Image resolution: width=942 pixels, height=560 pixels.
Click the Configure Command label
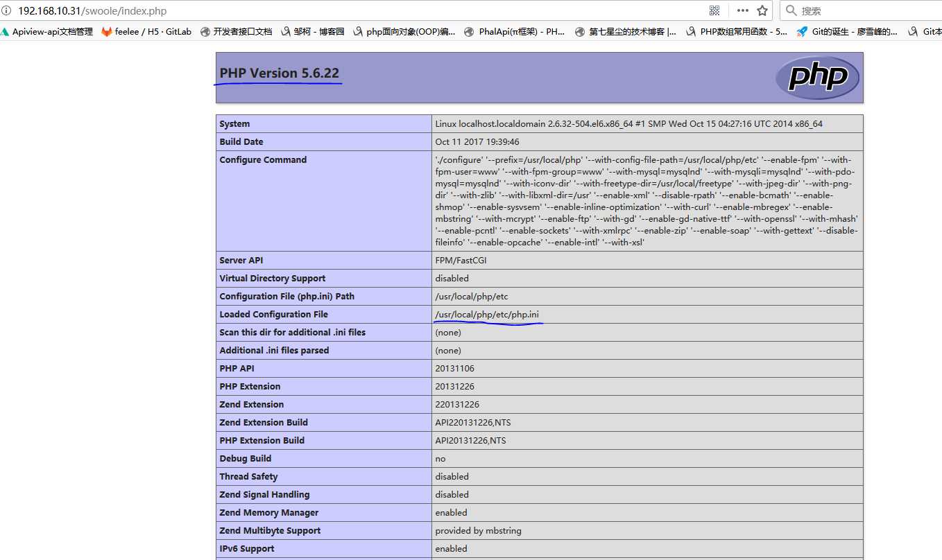point(263,160)
